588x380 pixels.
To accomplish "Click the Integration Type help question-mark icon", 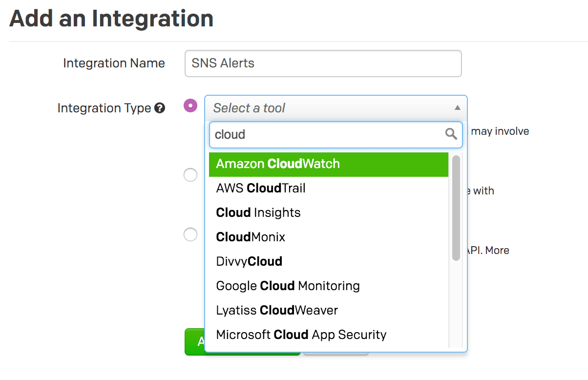I will coord(160,108).
